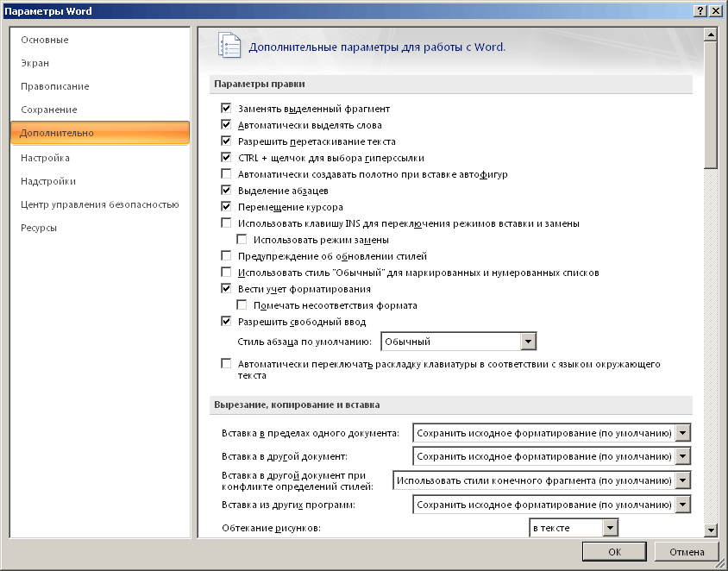Close the Параметры Word dialog
728x571 pixels.
click(715, 11)
